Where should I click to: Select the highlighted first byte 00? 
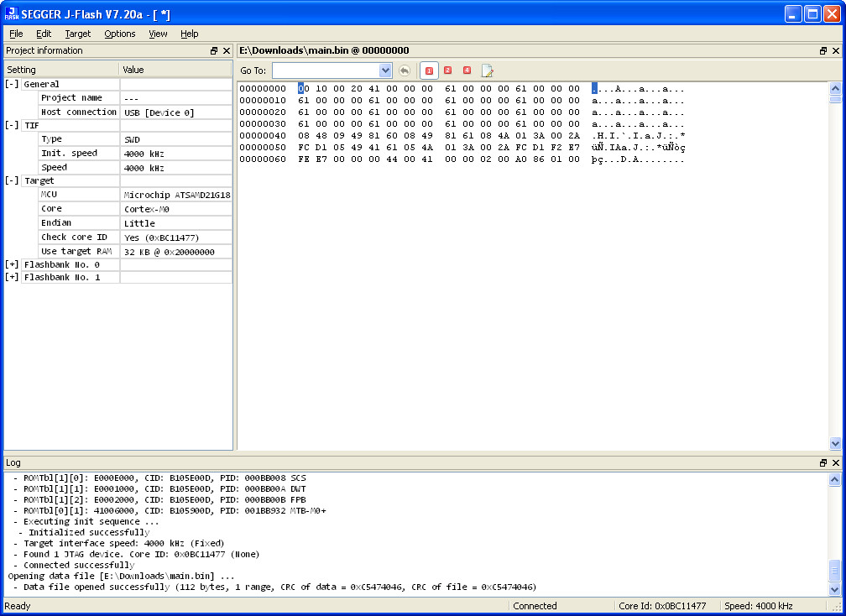304,88
